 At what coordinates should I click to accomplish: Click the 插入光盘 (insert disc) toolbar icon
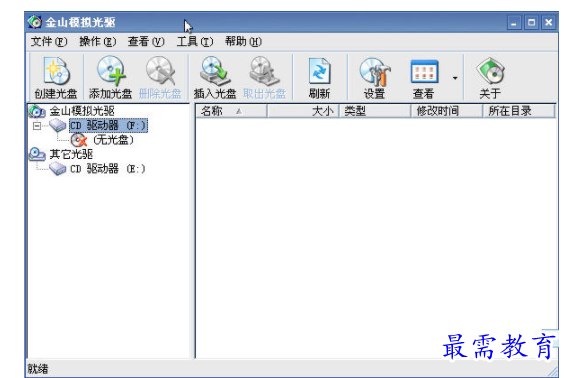coord(215,77)
